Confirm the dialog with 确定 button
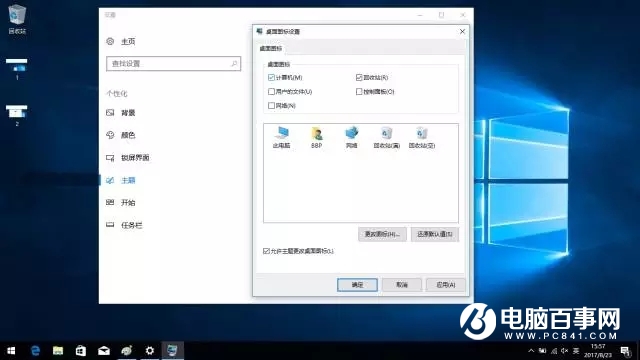 357,285
